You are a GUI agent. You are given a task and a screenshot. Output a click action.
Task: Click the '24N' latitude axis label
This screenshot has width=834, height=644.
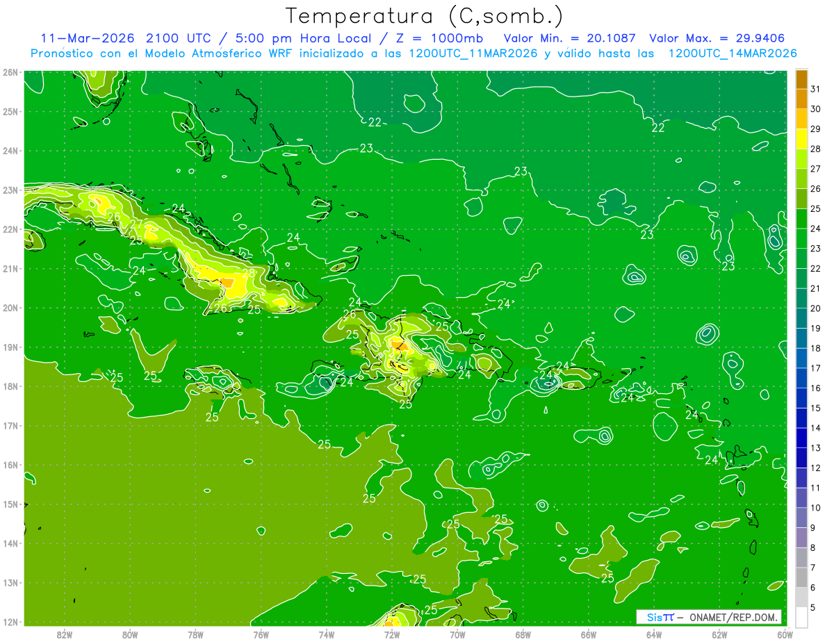click(x=10, y=151)
